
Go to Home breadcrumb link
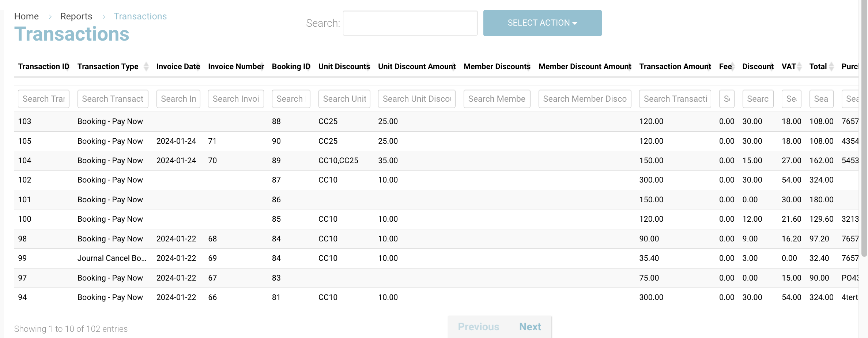tap(26, 16)
